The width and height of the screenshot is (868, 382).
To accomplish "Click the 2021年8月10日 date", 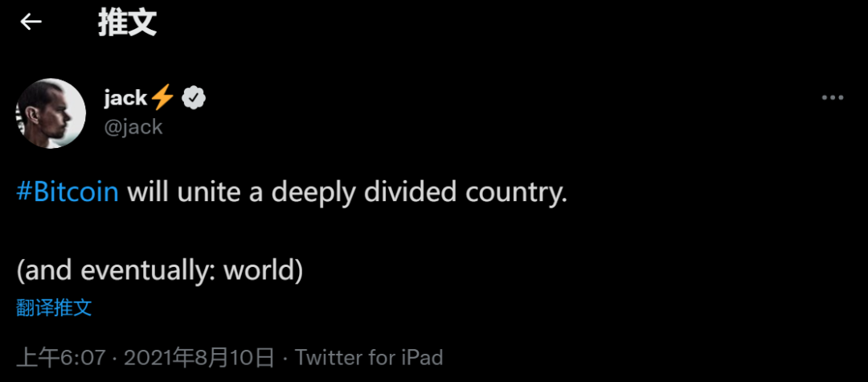I will (x=199, y=358).
